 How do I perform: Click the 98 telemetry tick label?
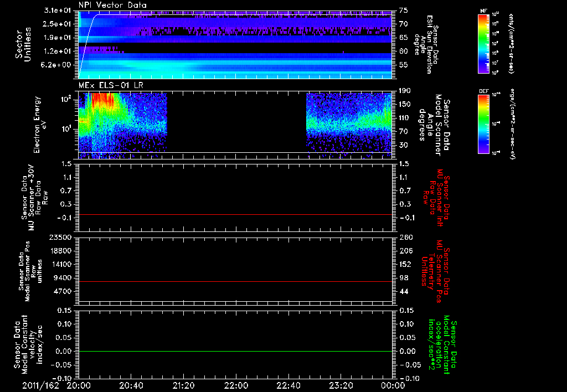(404, 278)
